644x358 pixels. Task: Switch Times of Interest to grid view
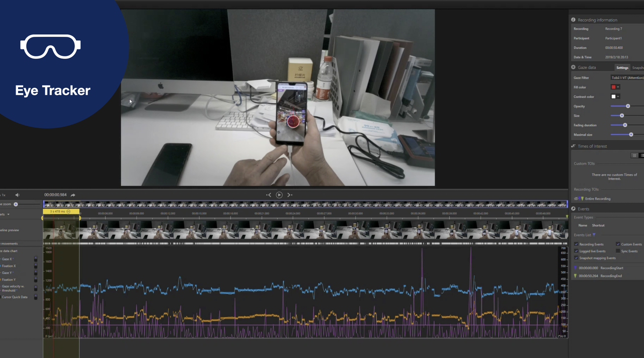tap(634, 156)
